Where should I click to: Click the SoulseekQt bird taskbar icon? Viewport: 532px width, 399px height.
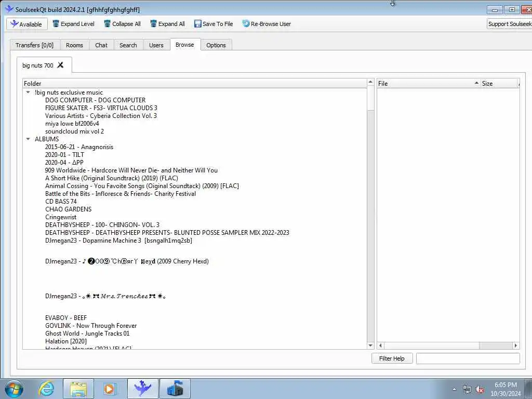[142, 389]
